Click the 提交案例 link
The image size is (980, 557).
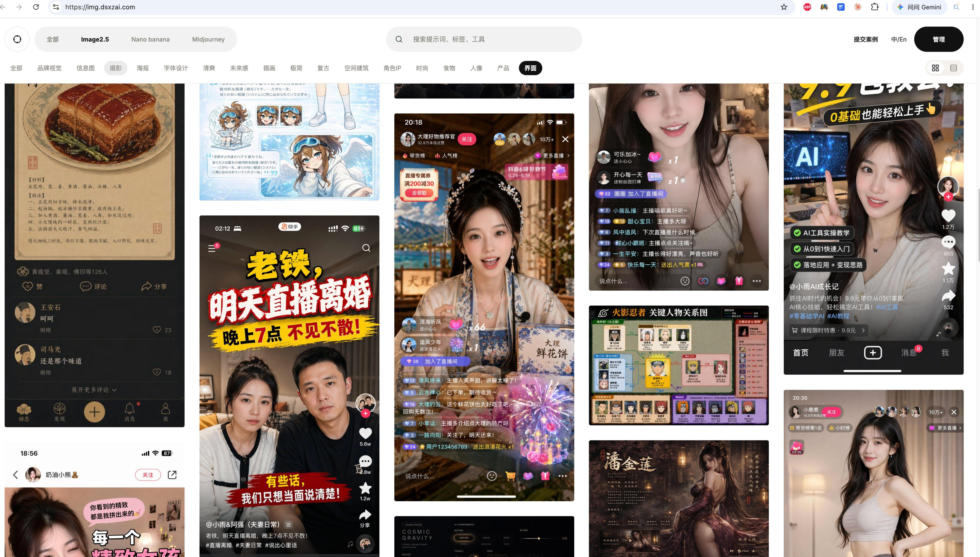(866, 39)
